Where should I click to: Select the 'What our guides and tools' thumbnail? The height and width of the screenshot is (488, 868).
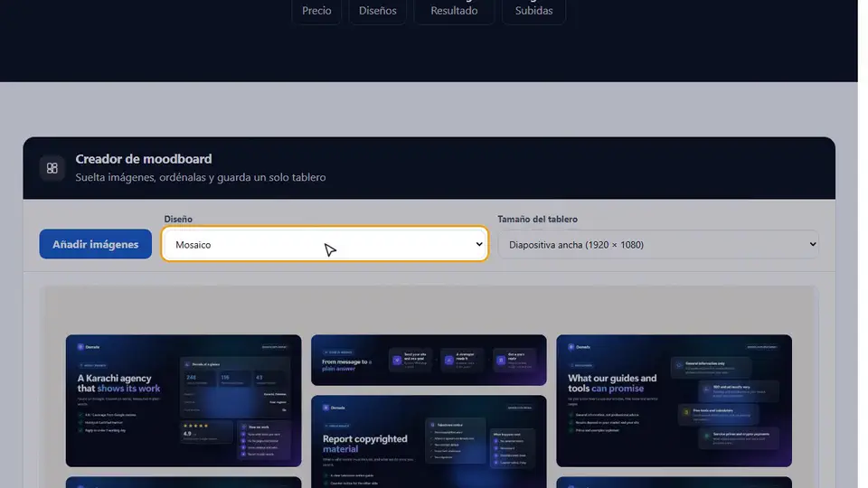(x=674, y=400)
